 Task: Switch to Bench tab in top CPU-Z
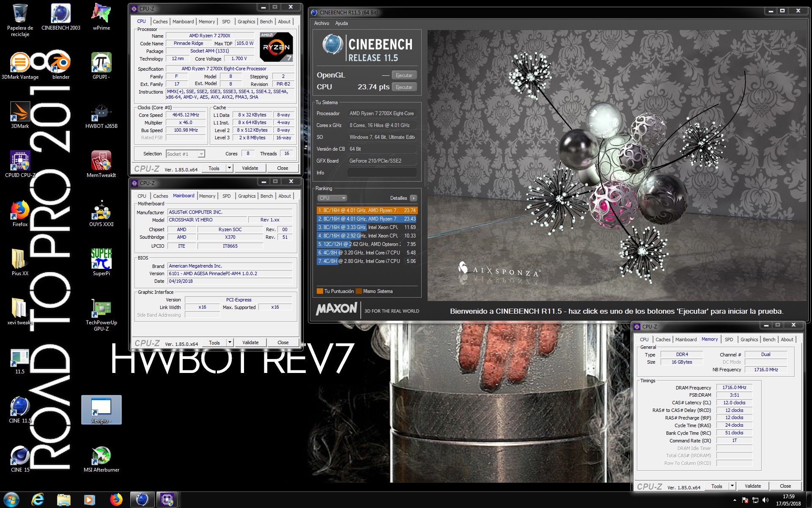266,22
